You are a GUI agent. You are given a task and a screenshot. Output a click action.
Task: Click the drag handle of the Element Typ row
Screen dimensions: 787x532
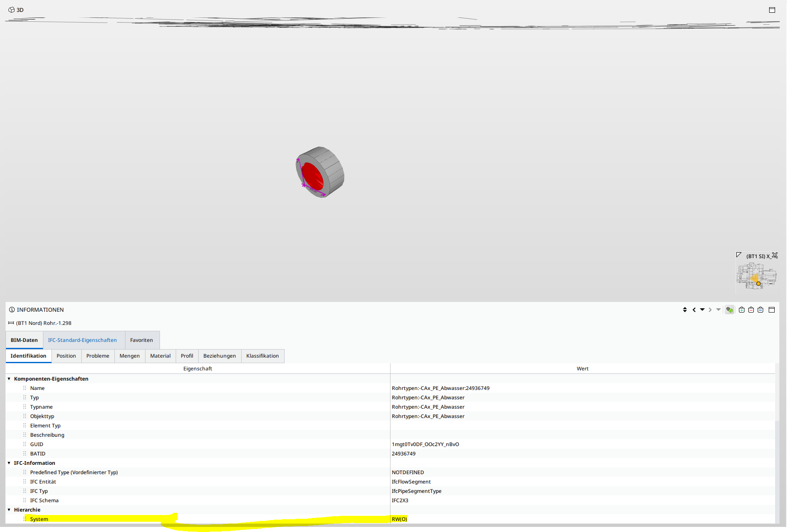tap(25, 426)
